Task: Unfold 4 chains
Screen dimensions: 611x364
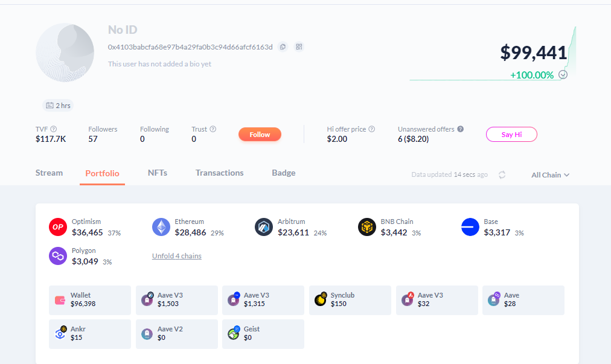Action: coord(176,256)
